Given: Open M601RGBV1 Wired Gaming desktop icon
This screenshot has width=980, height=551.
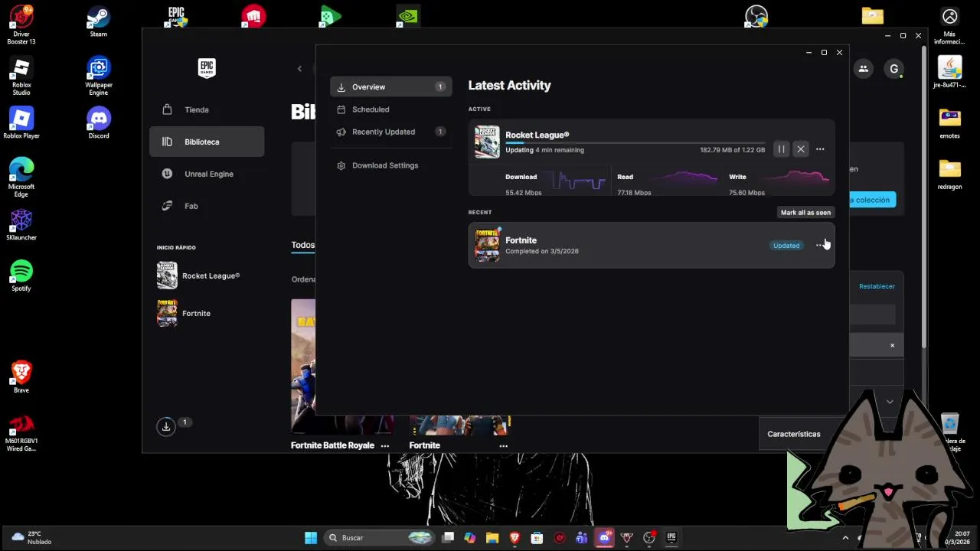Looking at the screenshot, I should pos(21,433).
